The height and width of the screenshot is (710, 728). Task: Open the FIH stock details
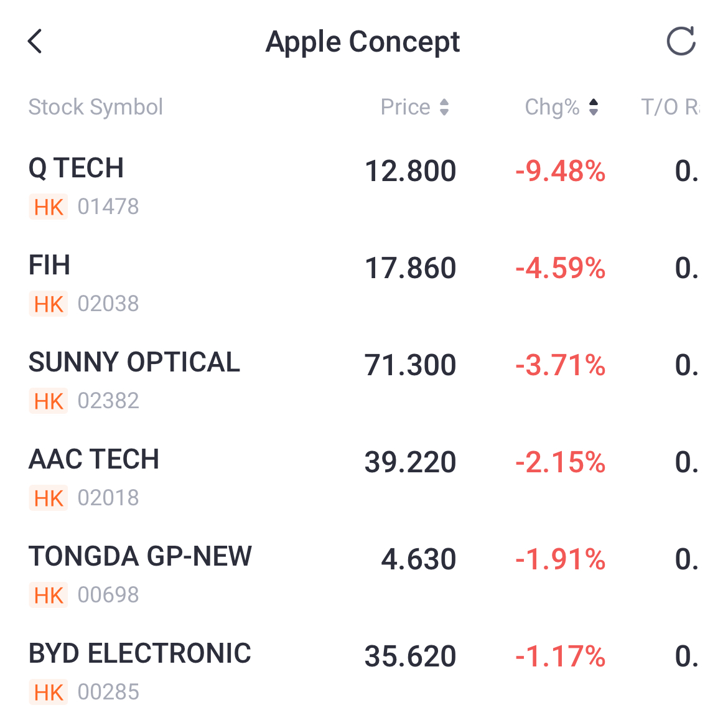click(x=50, y=265)
